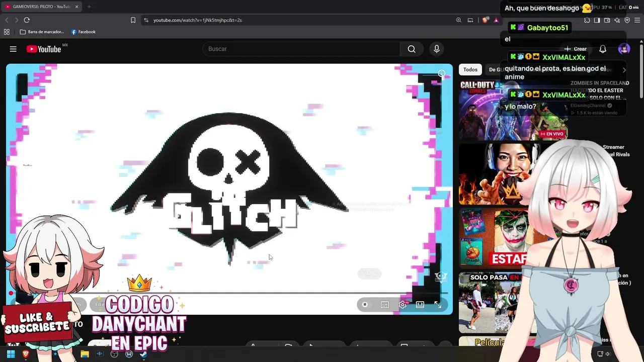
Task: Click the Crear button
Action: coord(576,49)
